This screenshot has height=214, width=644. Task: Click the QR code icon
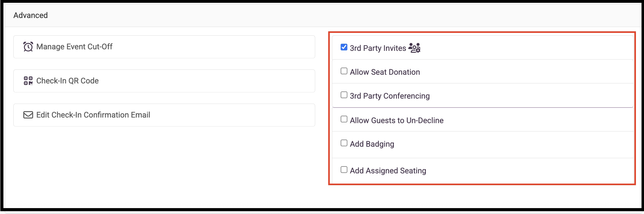point(28,81)
